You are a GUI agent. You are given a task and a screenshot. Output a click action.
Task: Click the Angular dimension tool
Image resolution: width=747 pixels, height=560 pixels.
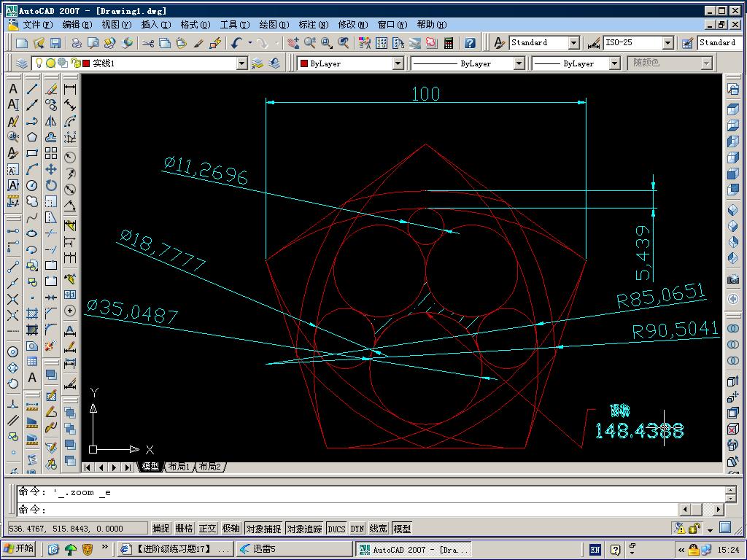point(70,206)
